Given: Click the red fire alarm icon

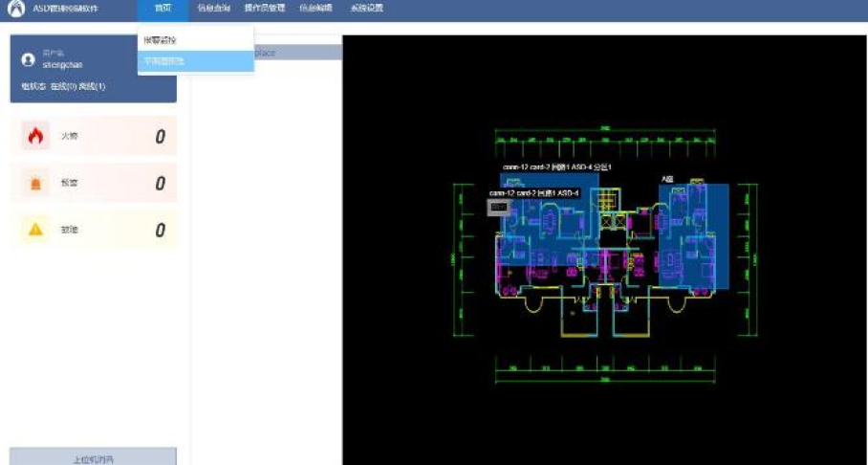Looking at the screenshot, I should (35, 137).
